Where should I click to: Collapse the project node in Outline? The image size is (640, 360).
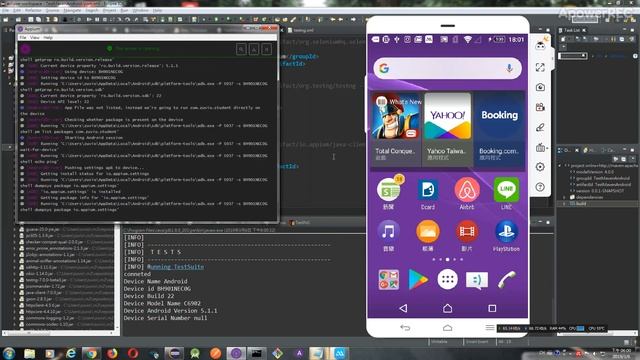pyautogui.click(x=560, y=166)
